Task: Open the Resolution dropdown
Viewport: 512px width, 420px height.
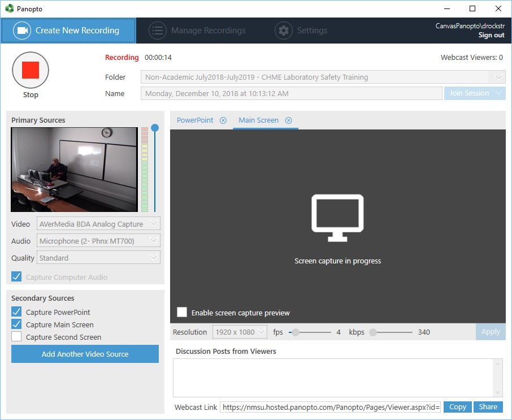Action: point(240,332)
